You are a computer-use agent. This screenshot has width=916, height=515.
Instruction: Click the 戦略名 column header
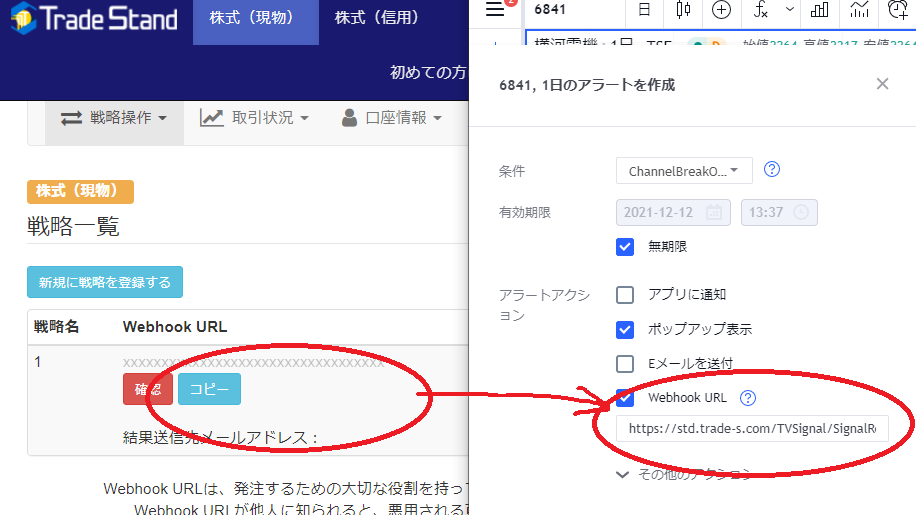56,326
